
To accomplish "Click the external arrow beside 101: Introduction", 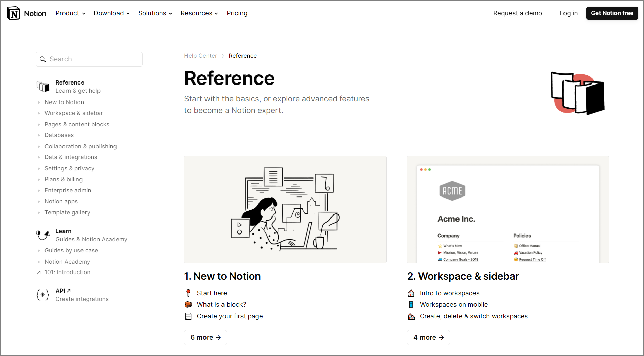I will 39,272.
